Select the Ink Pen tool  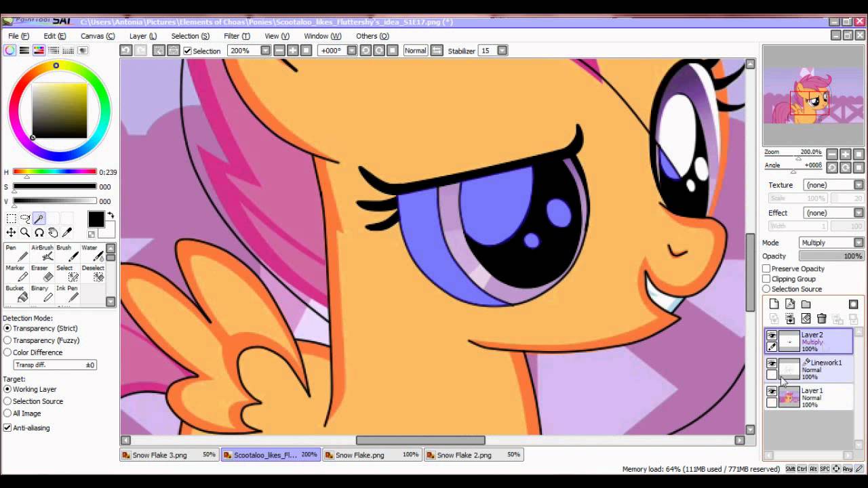point(68,294)
